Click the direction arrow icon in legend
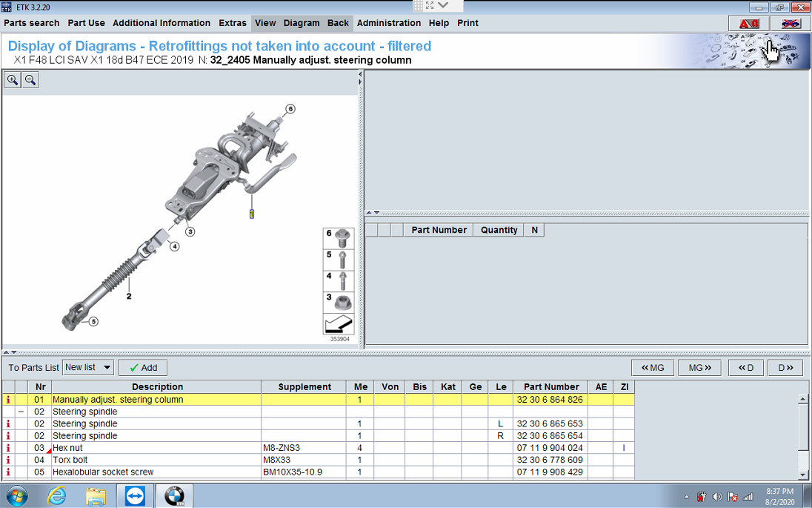This screenshot has height=508, width=812. (x=339, y=325)
